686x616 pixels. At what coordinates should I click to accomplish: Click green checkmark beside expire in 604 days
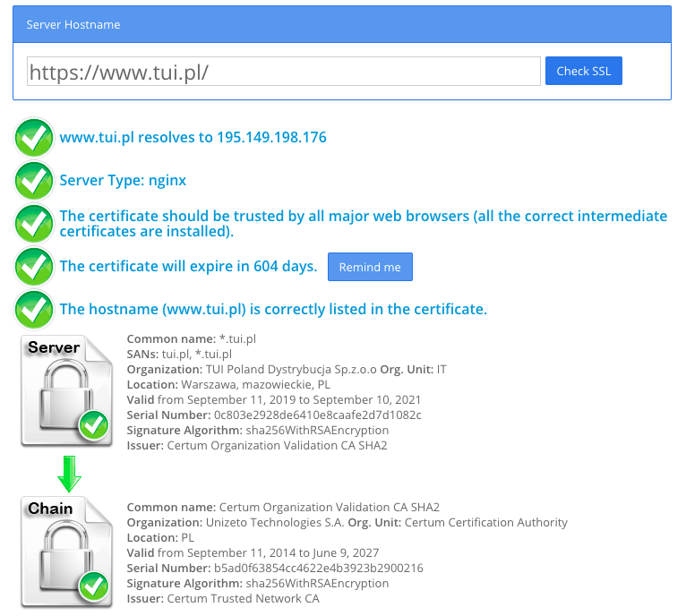(34, 267)
